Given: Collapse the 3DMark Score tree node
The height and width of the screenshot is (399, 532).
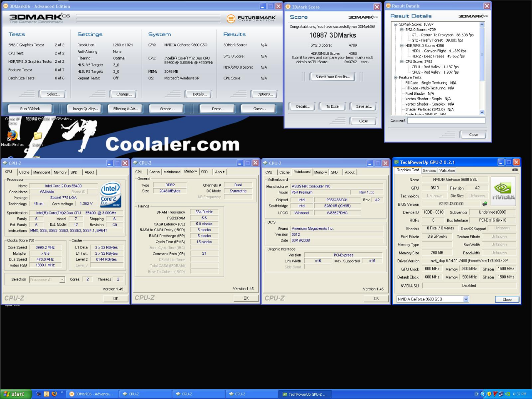Looking at the screenshot, I should coord(395,25).
